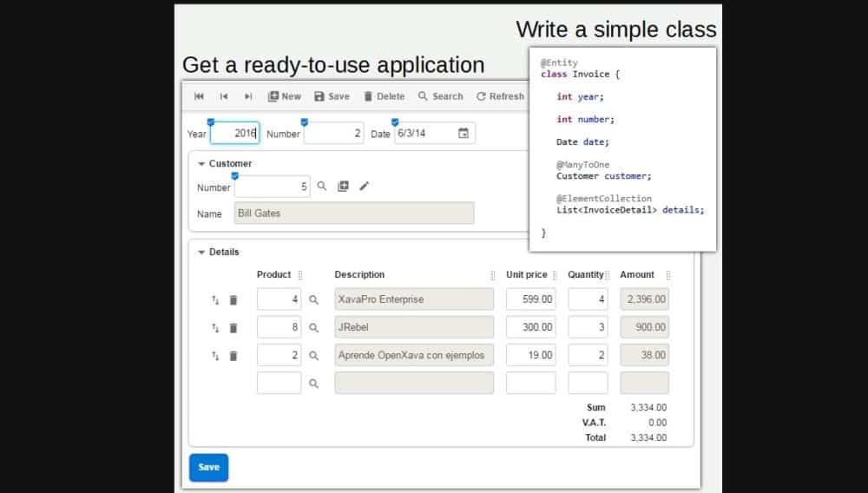Click the Product field in the empty row
The image size is (868, 493).
pyautogui.click(x=279, y=383)
